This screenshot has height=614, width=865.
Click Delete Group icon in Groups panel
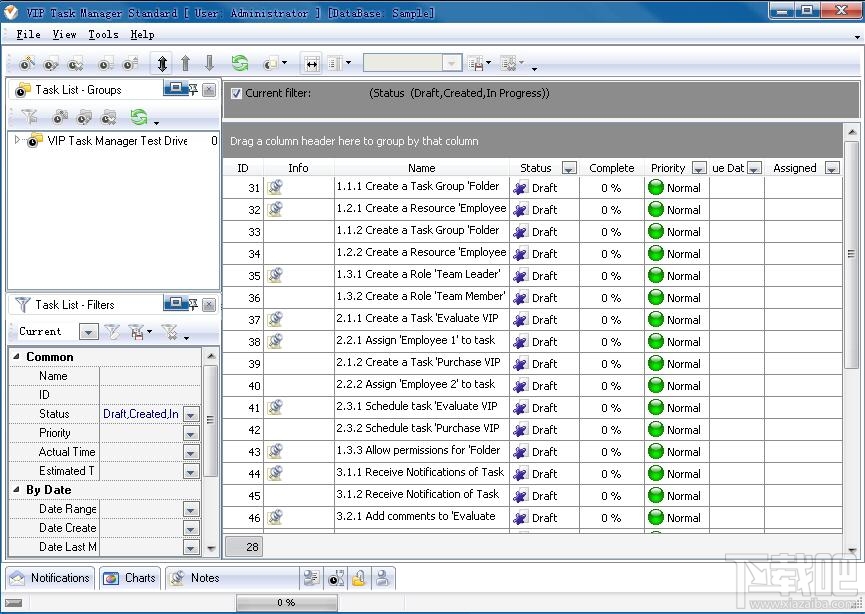(109, 116)
